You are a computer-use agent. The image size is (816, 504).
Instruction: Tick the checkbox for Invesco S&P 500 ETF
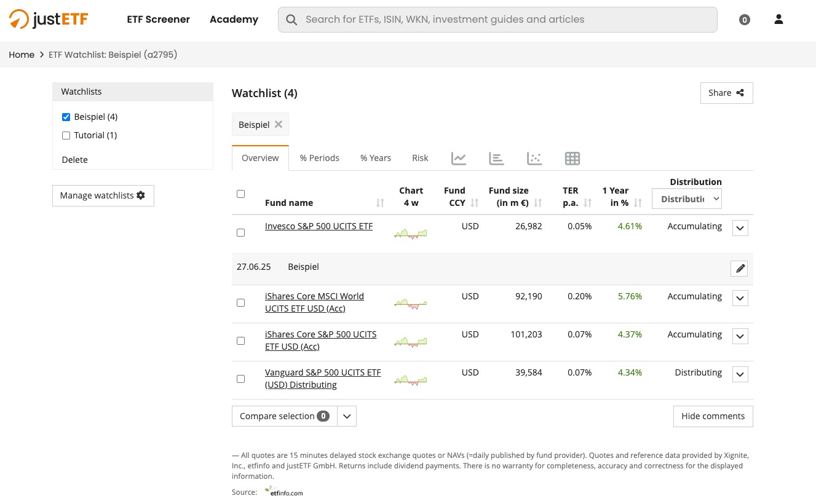pos(240,233)
